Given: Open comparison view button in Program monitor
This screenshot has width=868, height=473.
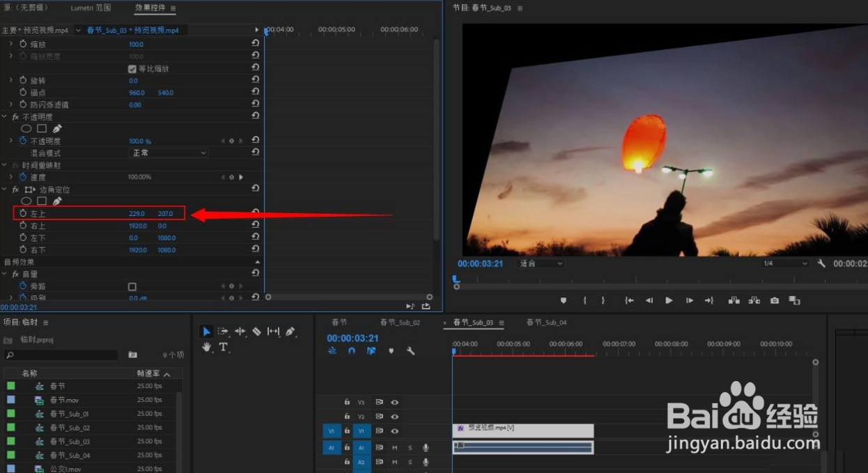Looking at the screenshot, I should pos(794,300).
